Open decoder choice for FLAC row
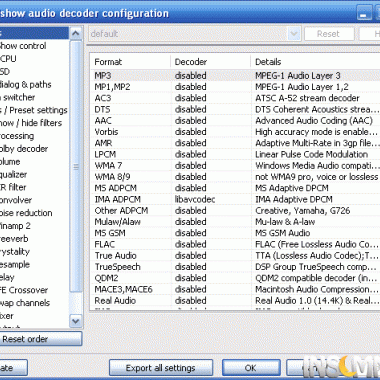The height and width of the screenshot is (380, 380). coord(191,244)
